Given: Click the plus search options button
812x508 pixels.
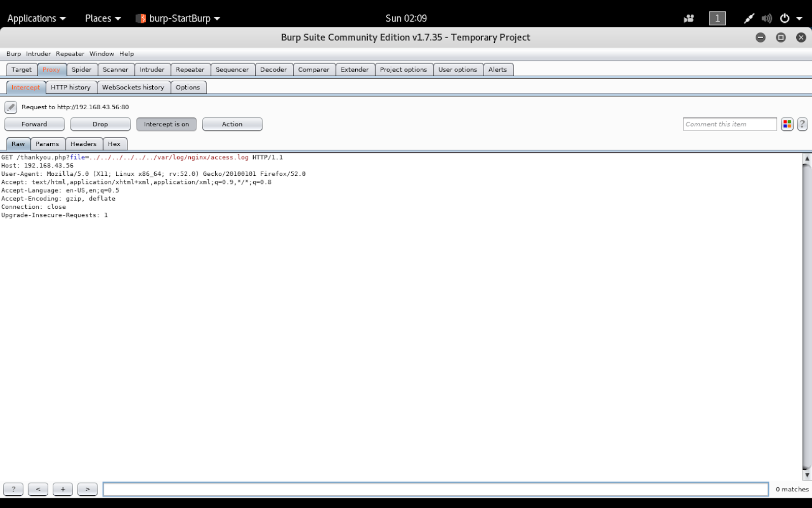Looking at the screenshot, I should [x=63, y=489].
